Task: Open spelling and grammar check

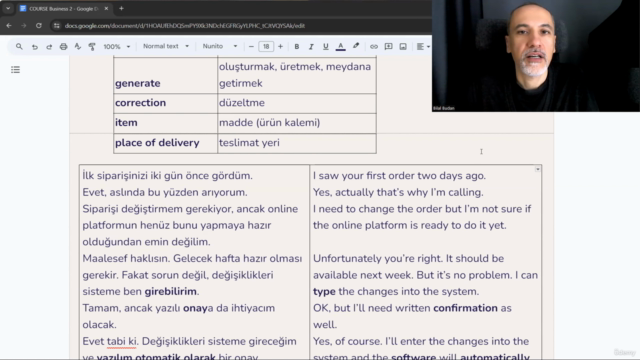Action: [78, 47]
